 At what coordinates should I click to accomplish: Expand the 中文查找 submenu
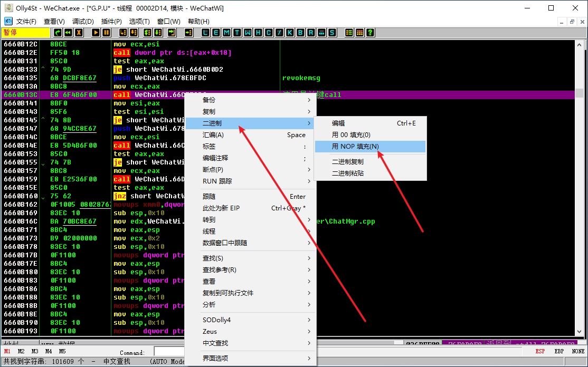click(251, 343)
